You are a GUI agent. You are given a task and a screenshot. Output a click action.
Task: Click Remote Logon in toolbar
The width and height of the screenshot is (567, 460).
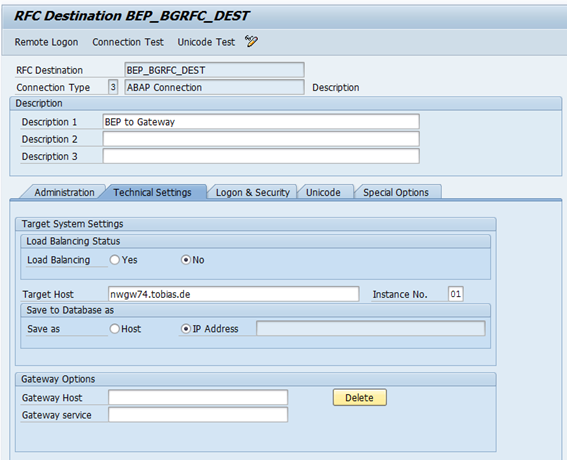point(46,42)
